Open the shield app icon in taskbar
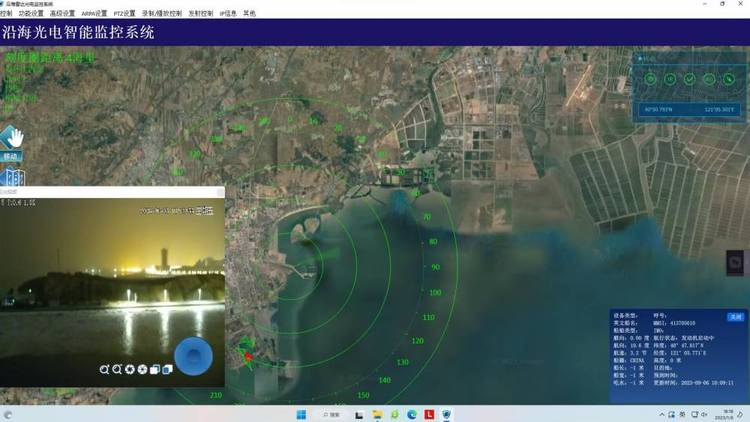 446,414
